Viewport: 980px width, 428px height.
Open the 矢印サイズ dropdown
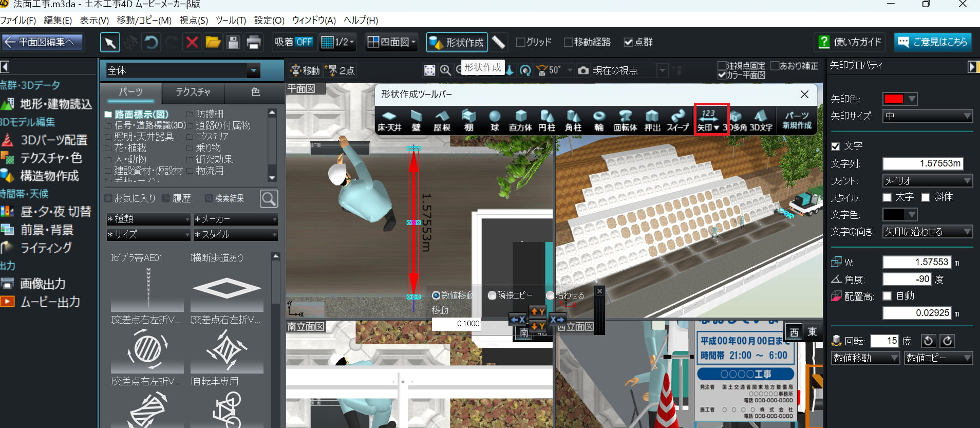pyautogui.click(x=927, y=116)
